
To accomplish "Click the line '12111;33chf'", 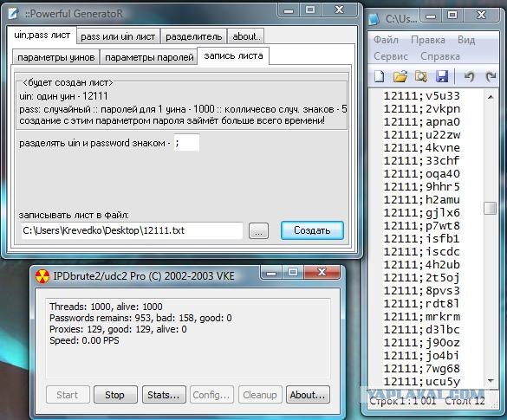I will click(422, 160).
